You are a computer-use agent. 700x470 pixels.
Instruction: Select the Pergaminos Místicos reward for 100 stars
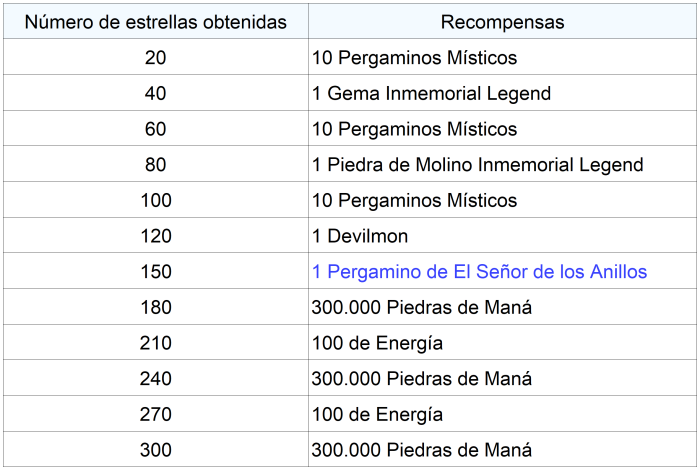(x=414, y=200)
